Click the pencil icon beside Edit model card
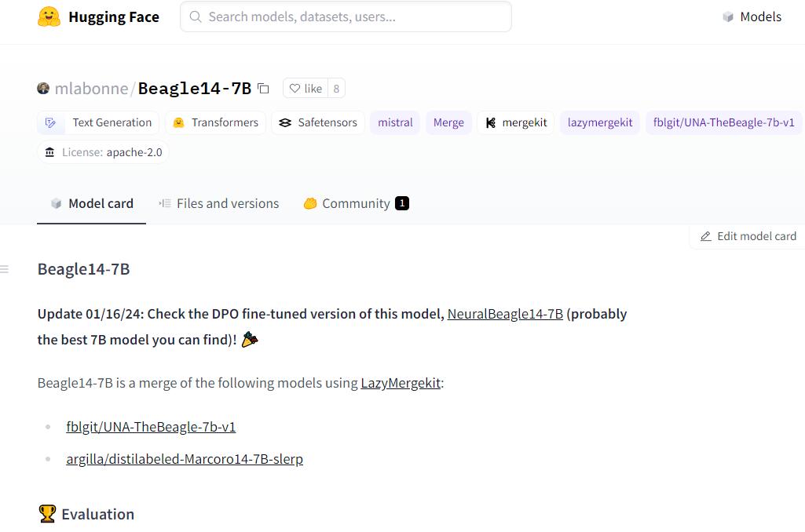Screen dimensions: 805x532 click(x=706, y=236)
